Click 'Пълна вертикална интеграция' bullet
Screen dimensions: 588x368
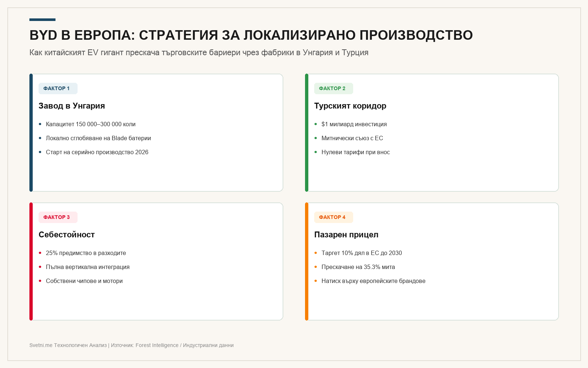coord(88,267)
